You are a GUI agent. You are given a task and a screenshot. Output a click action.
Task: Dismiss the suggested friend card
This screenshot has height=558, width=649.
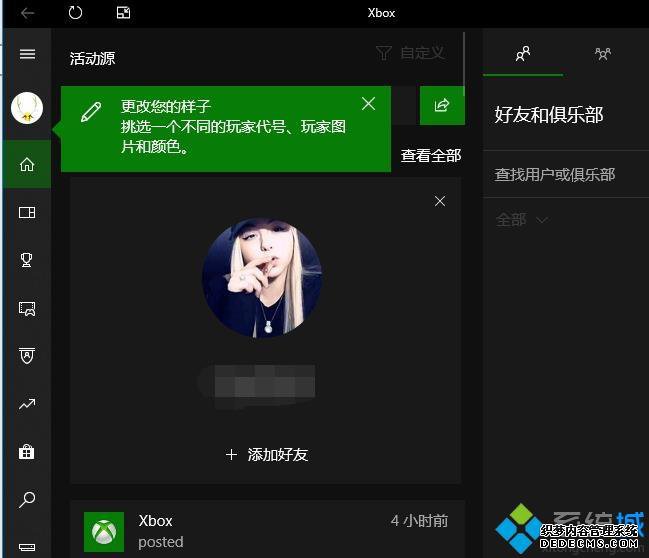pos(440,201)
